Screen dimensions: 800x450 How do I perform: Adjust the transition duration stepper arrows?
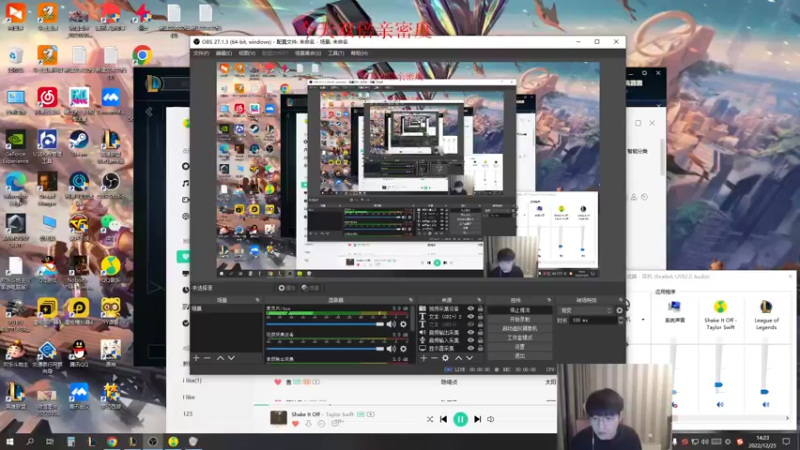(x=620, y=320)
